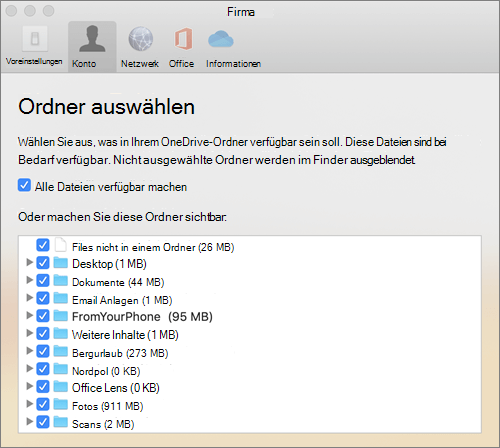Click the FromYourPhone folder icon

point(61,316)
